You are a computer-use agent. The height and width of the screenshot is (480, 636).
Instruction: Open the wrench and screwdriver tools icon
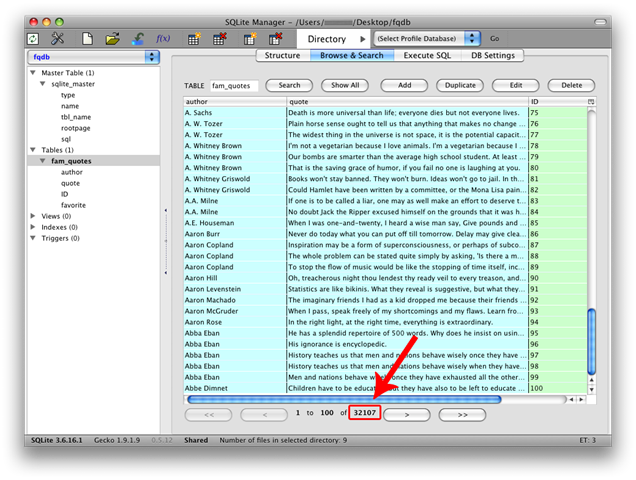point(58,39)
